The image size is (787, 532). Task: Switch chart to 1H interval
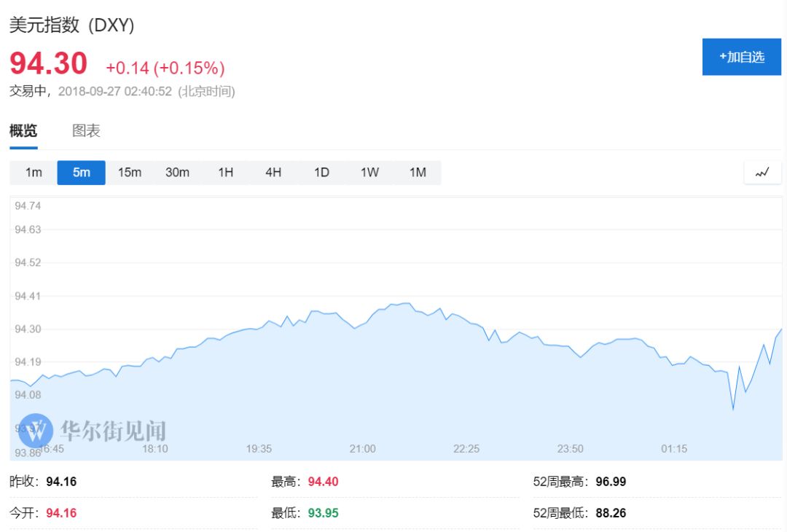(225, 173)
